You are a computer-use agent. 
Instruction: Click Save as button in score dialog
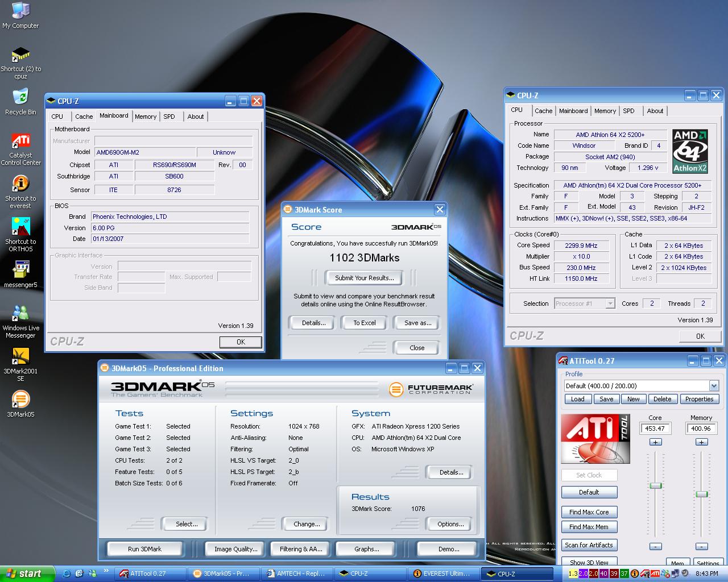pyautogui.click(x=417, y=323)
